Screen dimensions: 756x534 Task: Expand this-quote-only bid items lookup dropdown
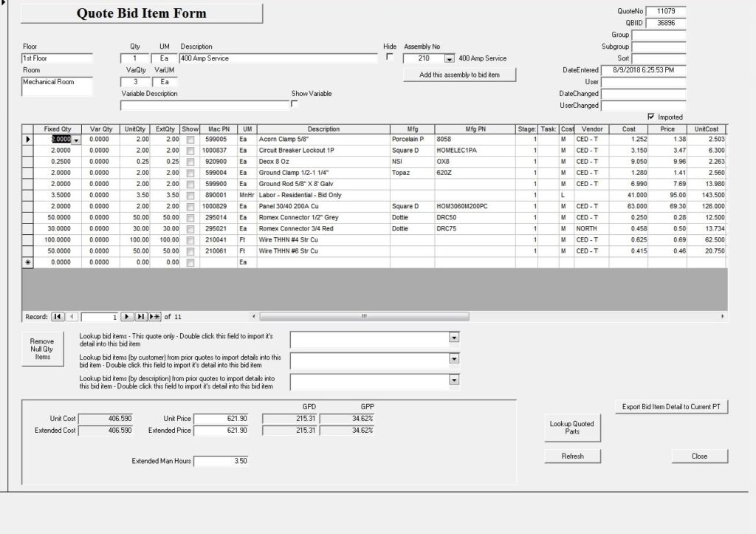click(x=454, y=338)
